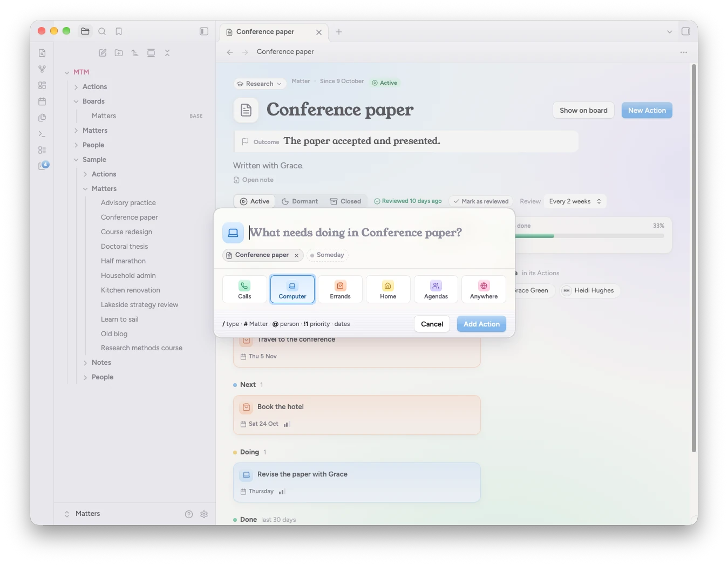
Task: Open the help icon beside vault name
Action: click(189, 514)
